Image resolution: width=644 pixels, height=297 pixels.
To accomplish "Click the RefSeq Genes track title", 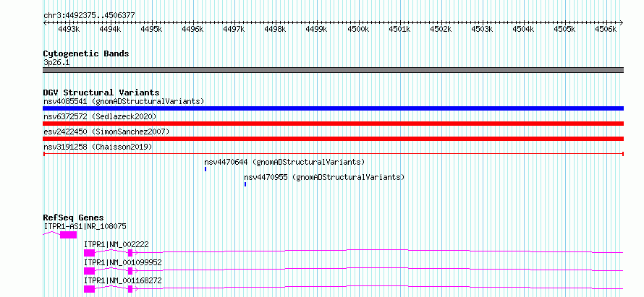I will pyautogui.click(x=74, y=218).
